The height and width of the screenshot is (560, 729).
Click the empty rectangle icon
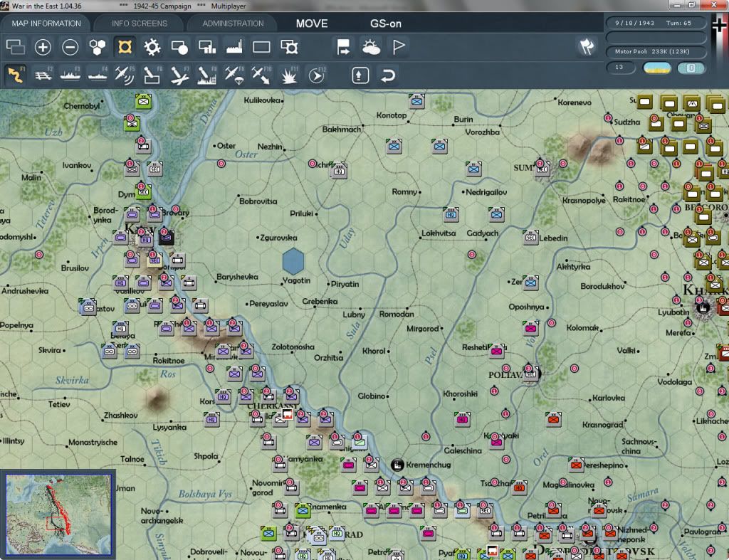point(261,47)
